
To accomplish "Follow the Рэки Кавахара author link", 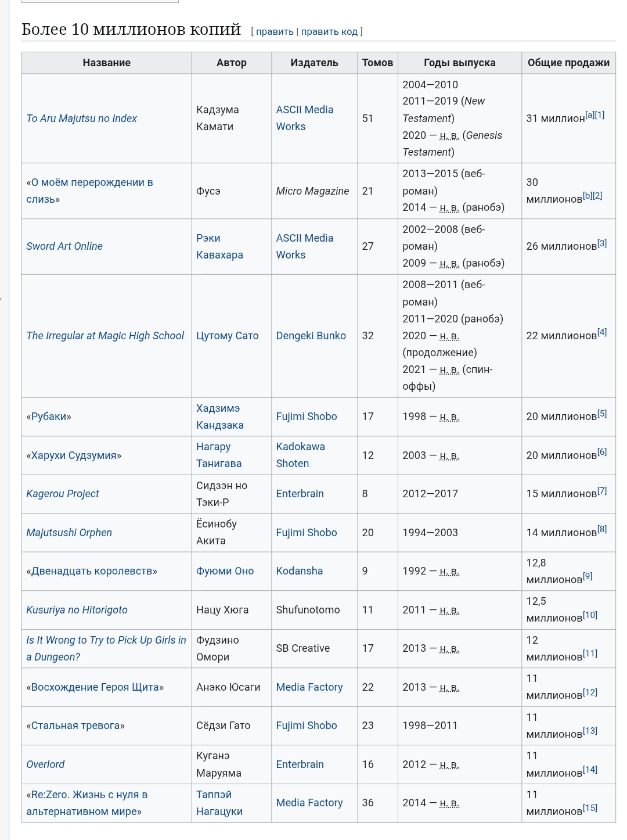I will pos(219,246).
